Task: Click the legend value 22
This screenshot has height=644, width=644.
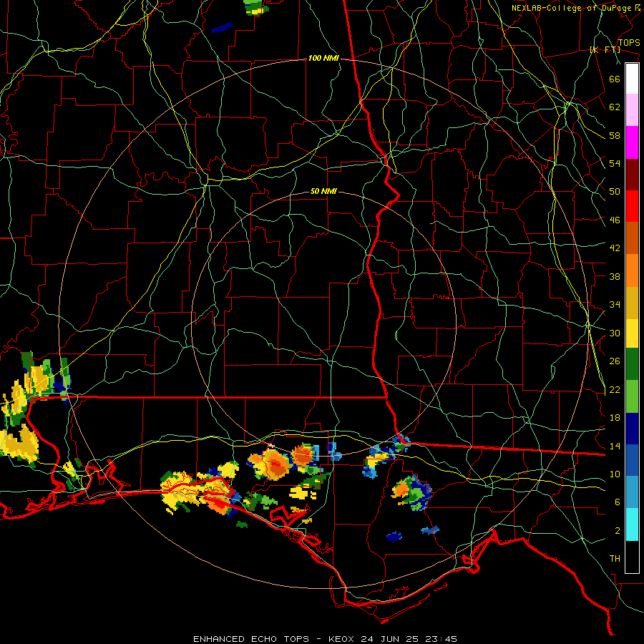Action: [615, 389]
